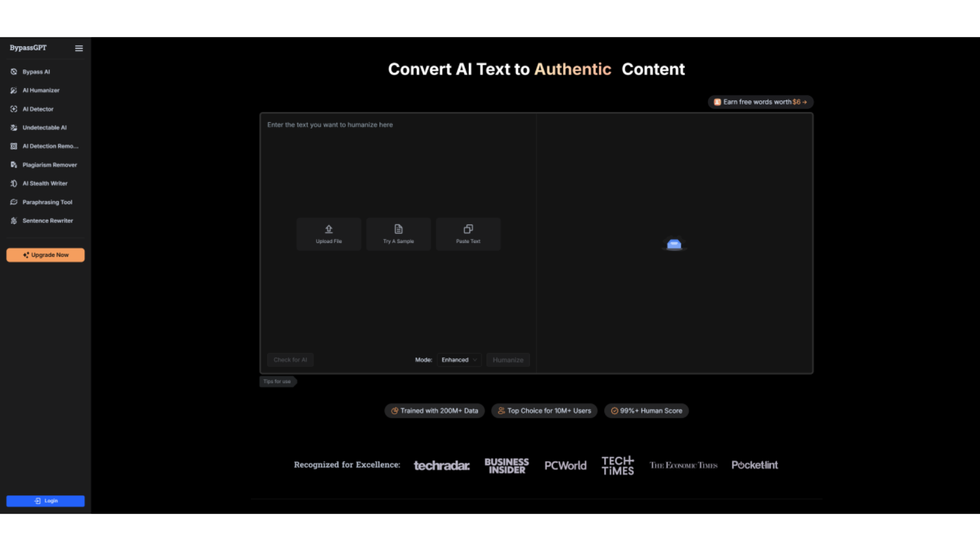The width and height of the screenshot is (980, 551).
Task: Click the Paste Text clipboard icon
Action: [468, 229]
